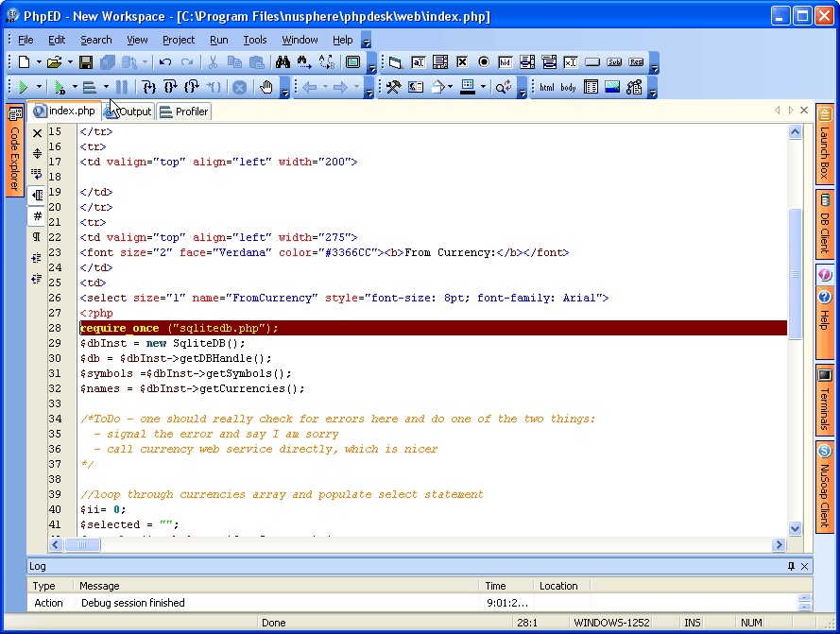Toggle line numbers with the # button
The width and height of the screenshot is (840, 634).
coord(38,216)
